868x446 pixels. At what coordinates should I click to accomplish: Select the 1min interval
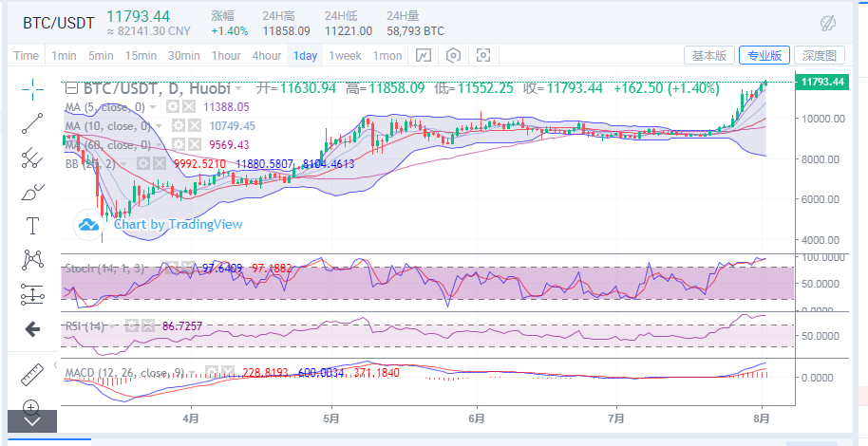tap(64, 55)
